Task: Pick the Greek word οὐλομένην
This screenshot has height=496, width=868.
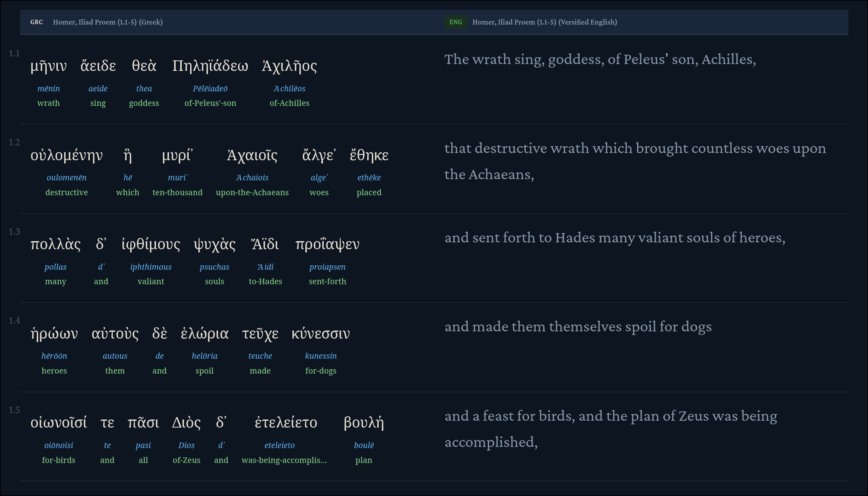Action: [x=66, y=155]
